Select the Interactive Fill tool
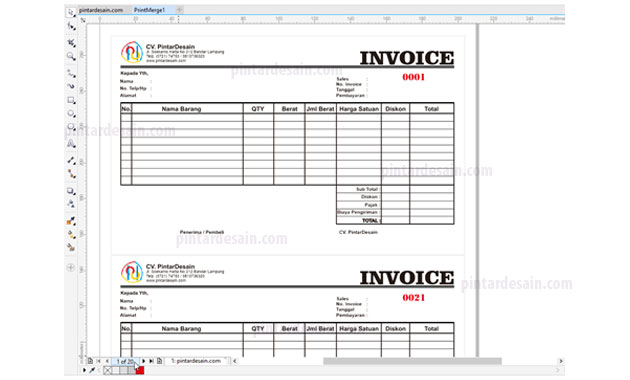This screenshot has width=630, height=380. tap(71, 235)
